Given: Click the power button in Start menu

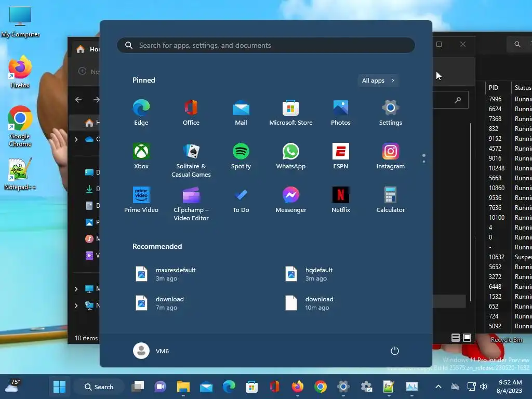Looking at the screenshot, I should click(395, 351).
